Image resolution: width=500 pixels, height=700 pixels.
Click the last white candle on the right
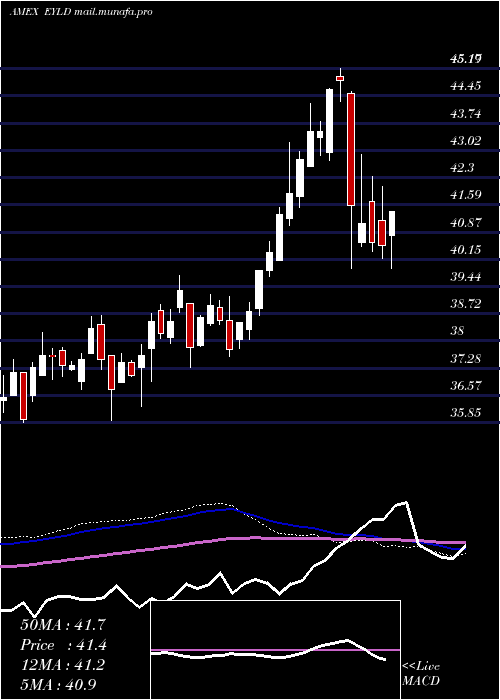[x=392, y=224]
